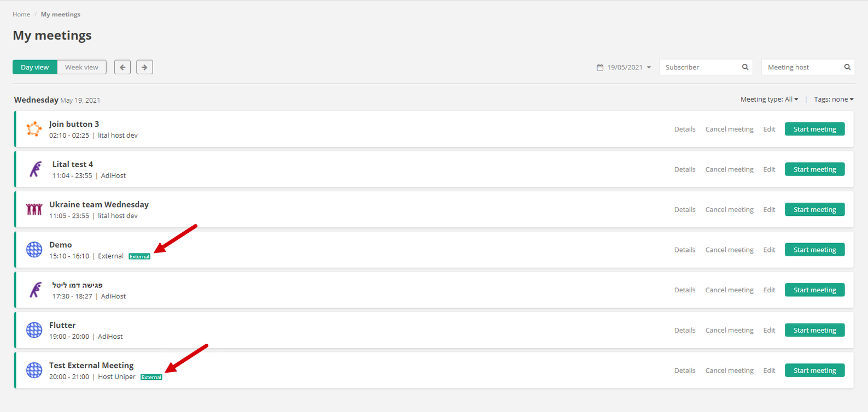Expand the Tags: none filter
Viewport: 868px width, 412px height.
click(834, 99)
